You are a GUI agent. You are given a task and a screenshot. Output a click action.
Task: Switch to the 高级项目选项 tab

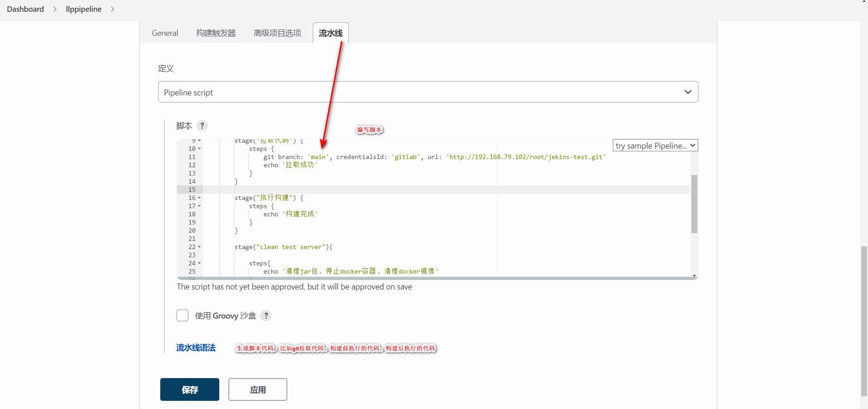point(277,33)
